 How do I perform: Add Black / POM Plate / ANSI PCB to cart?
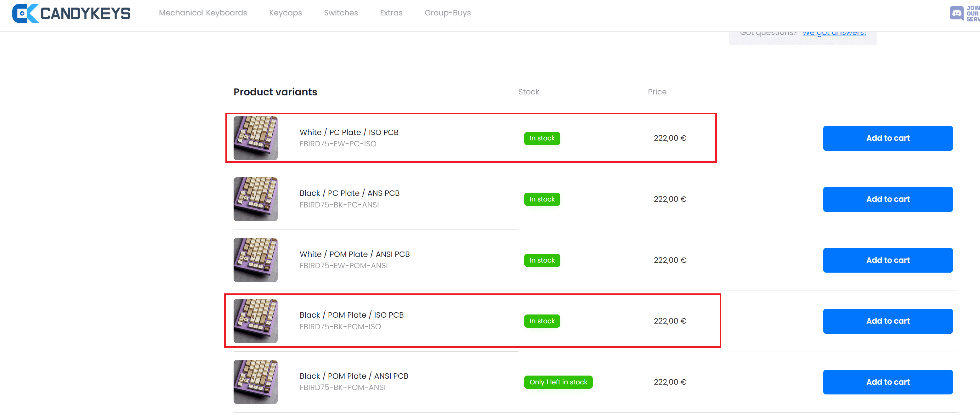pyautogui.click(x=887, y=382)
